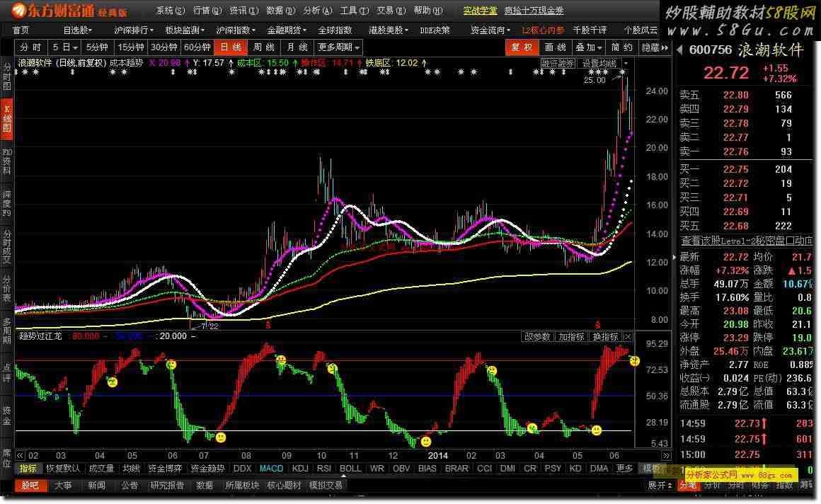Switch chart to 60分钟 period
The image size is (821, 504).
pos(197,47)
